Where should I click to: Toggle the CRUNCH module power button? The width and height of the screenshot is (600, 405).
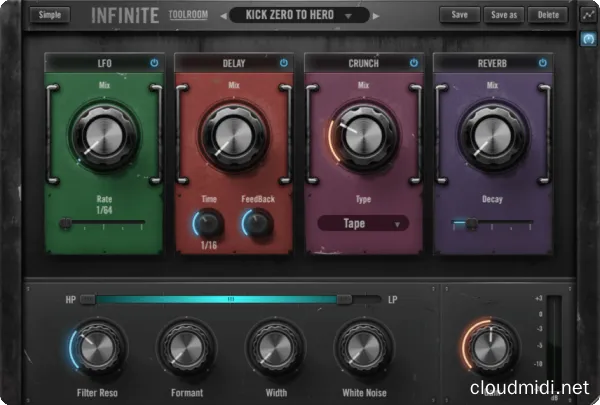tap(414, 63)
